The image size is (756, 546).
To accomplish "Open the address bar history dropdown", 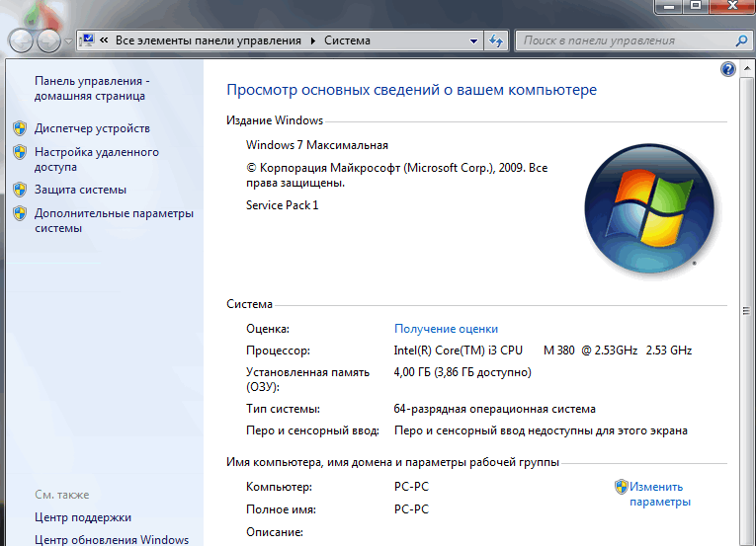I will pos(473,40).
